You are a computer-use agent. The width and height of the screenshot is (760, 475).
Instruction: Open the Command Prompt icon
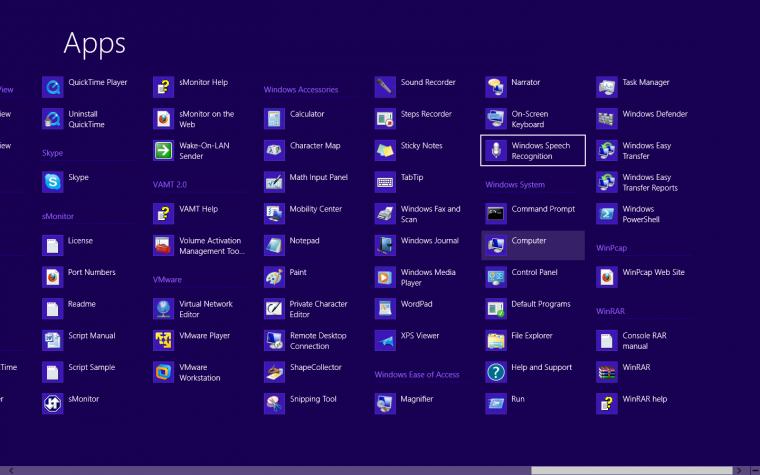[496, 214]
